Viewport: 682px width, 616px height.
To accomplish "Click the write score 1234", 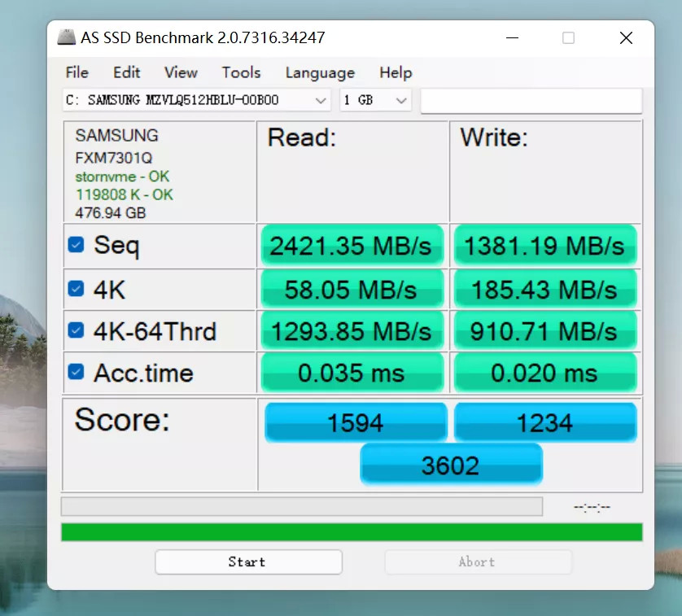I will pos(545,422).
